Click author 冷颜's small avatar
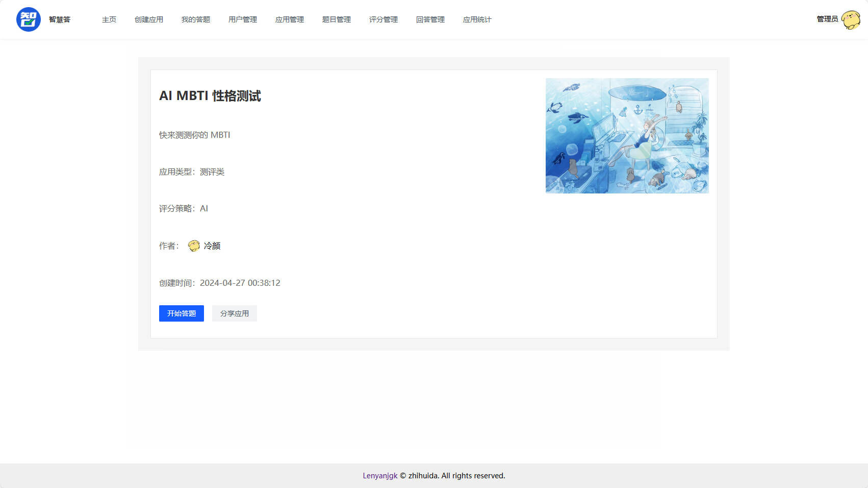The height and width of the screenshot is (488, 868). tap(194, 246)
